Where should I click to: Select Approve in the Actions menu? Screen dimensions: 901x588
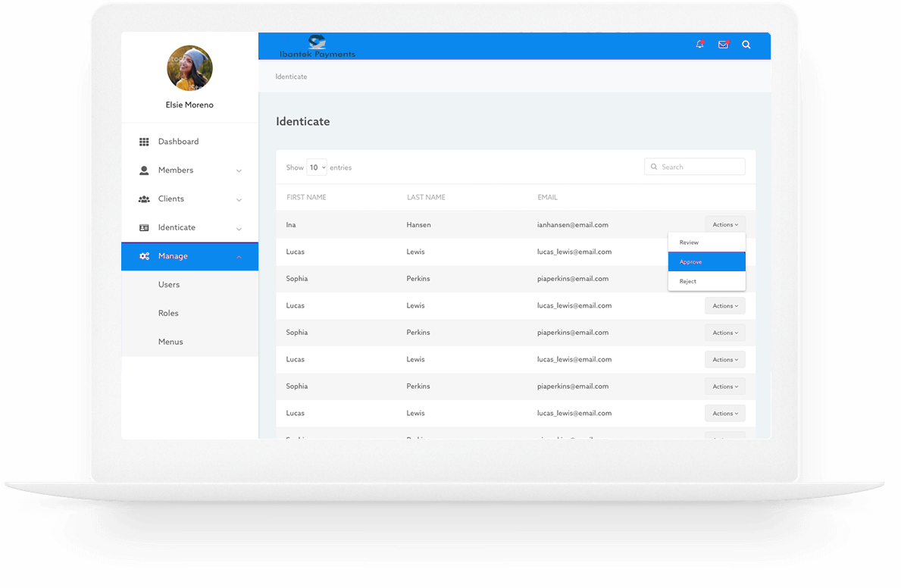(x=706, y=262)
